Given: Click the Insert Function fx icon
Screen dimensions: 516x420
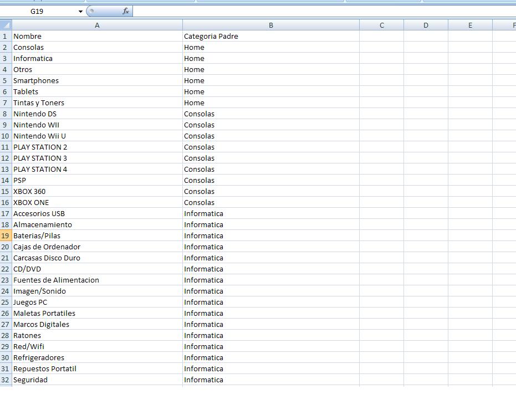Looking at the screenshot, I should (x=126, y=12).
